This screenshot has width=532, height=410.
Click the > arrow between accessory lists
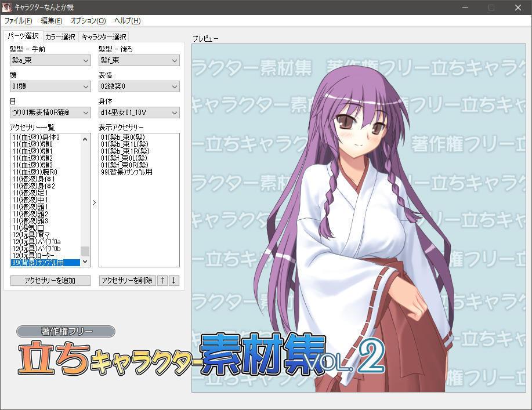pos(95,203)
